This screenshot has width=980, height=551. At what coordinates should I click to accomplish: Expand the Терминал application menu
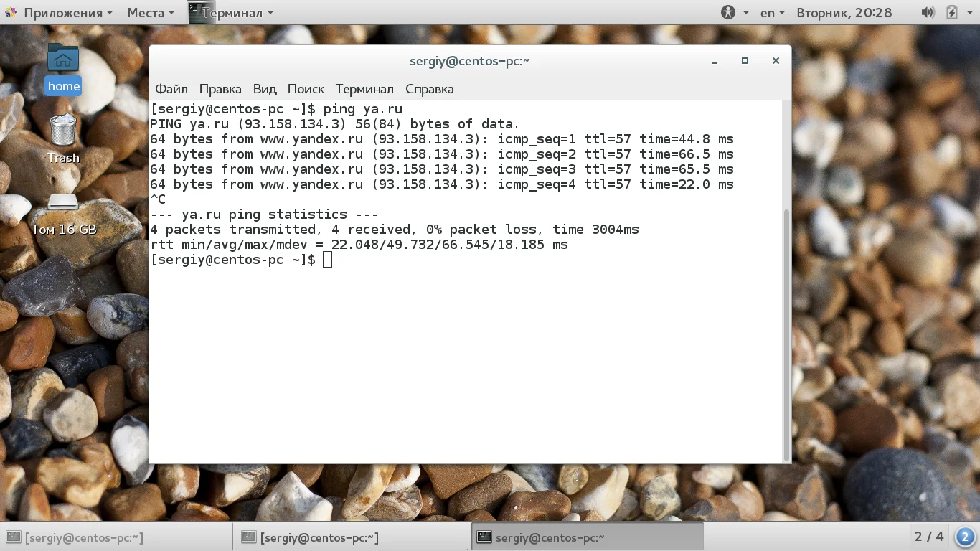click(237, 13)
